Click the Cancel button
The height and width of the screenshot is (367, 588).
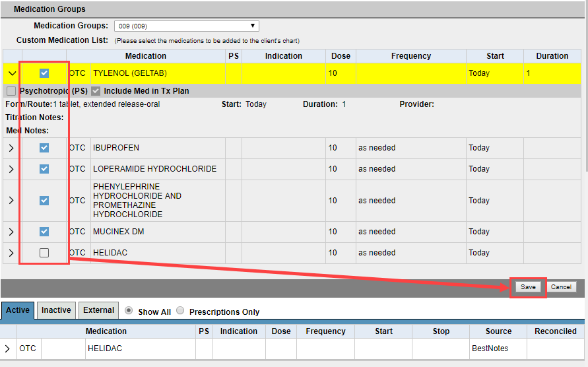(x=561, y=287)
